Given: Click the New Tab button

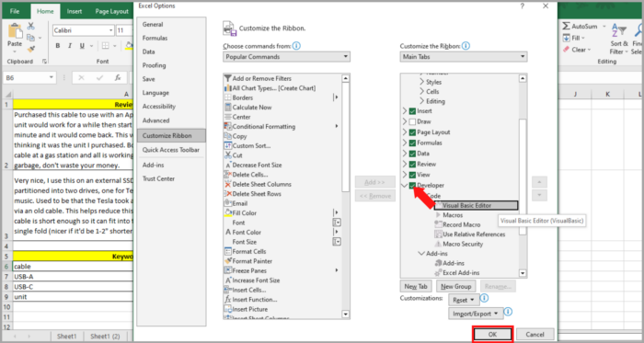Looking at the screenshot, I should pyautogui.click(x=416, y=286).
